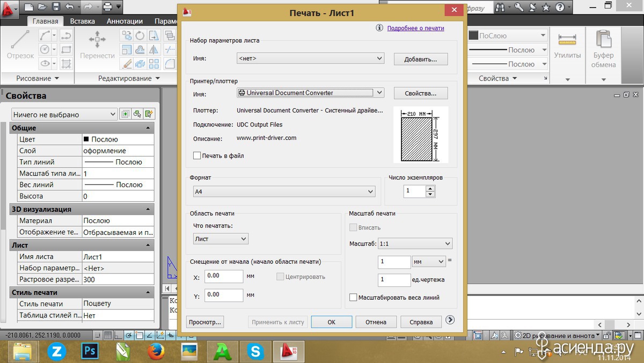Viewport: 644px width, 363px height.
Task: Collapse the Общие properties section
Action: tap(148, 128)
